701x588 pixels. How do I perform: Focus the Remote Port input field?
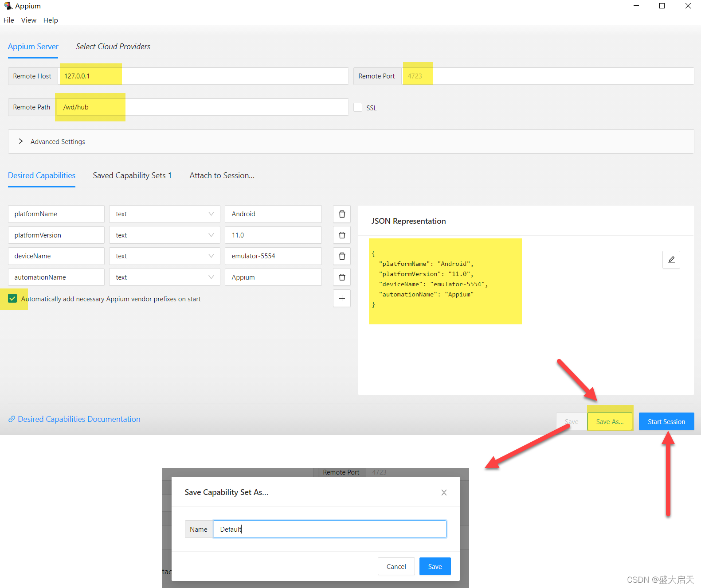(548, 76)
